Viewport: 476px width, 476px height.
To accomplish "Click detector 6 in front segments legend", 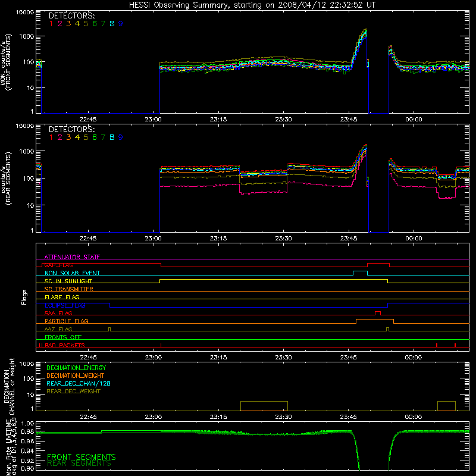I will click(95, 24).
